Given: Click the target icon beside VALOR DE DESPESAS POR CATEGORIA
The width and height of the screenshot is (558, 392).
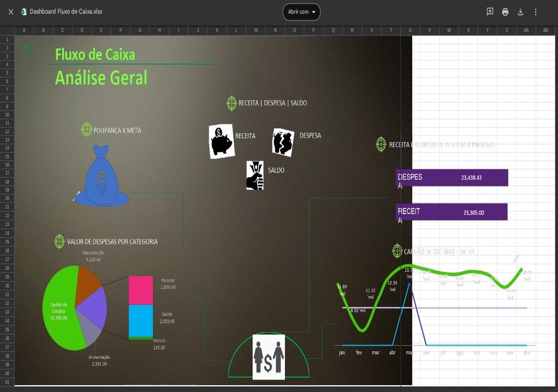Looking at the screenshot, I should click(59, 241).
